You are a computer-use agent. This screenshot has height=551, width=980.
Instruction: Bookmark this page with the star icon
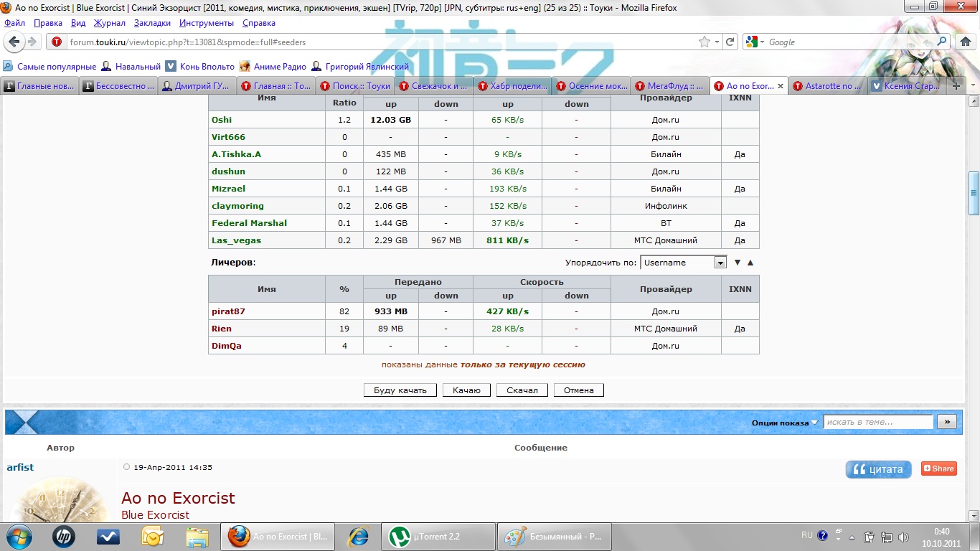705,42
